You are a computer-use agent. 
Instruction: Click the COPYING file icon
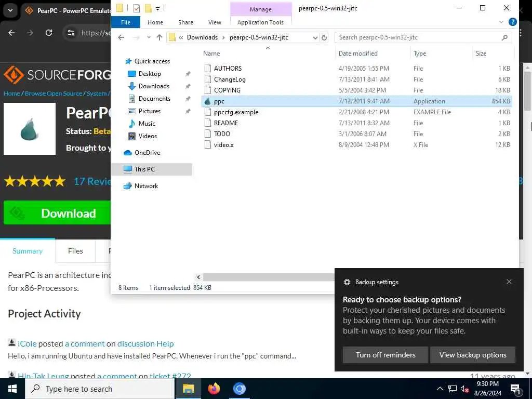[208, 90]
